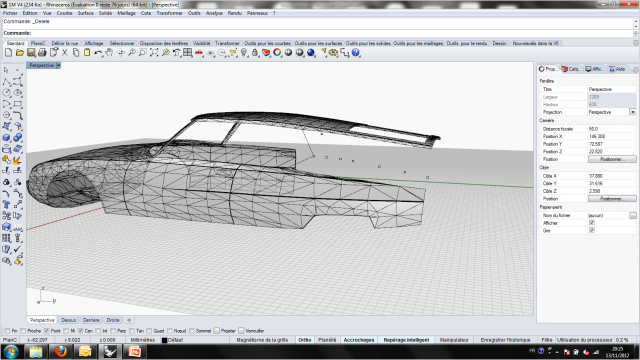Switch to the Droite viewport tab

pyautogui.click(x=113, y=320)
